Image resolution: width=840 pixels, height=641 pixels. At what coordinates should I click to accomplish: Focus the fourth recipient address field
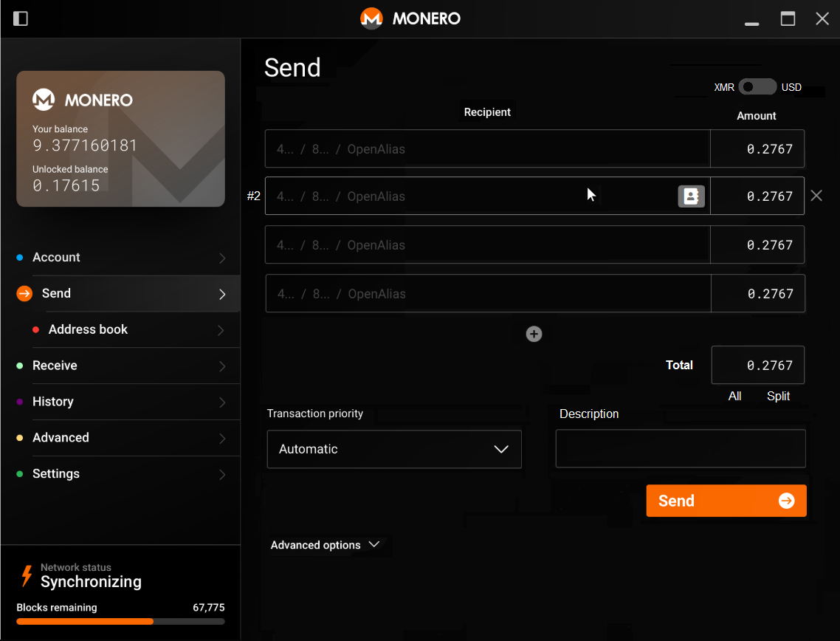488,293
